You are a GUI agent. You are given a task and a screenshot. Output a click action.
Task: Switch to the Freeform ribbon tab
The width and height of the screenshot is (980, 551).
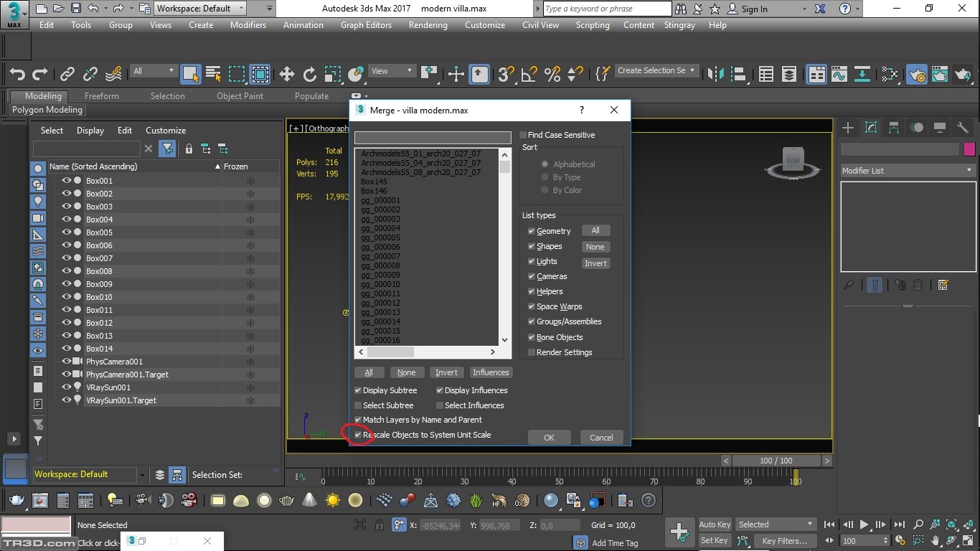101,96
